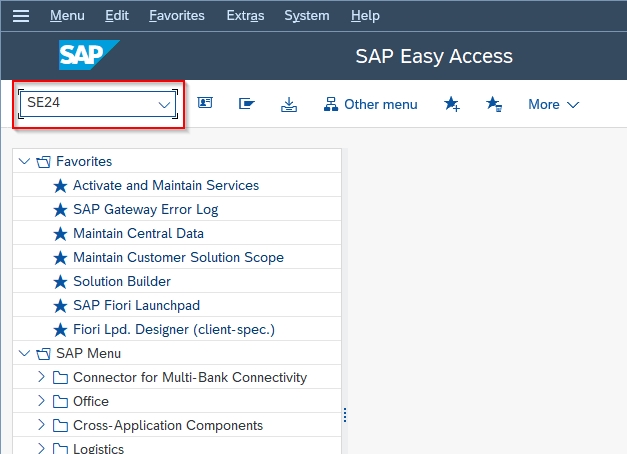The width and height of the screenshot is (627, 454).
Task: Click the SAP logo
Action: click(x=89, y=55)
